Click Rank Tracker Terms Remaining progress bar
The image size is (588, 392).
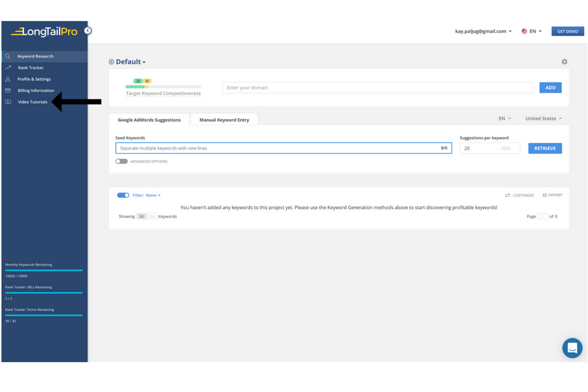[x=44, y=315]
